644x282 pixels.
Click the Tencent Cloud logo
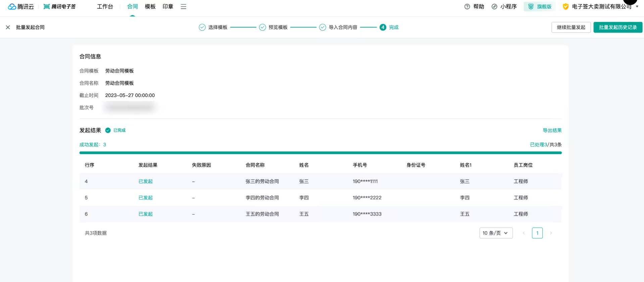coord(21,7)
